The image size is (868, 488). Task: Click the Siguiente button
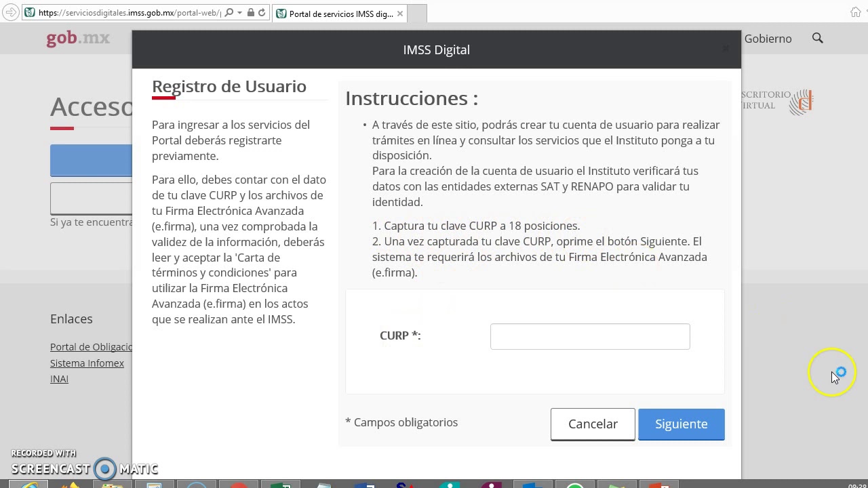coord(682,424)
